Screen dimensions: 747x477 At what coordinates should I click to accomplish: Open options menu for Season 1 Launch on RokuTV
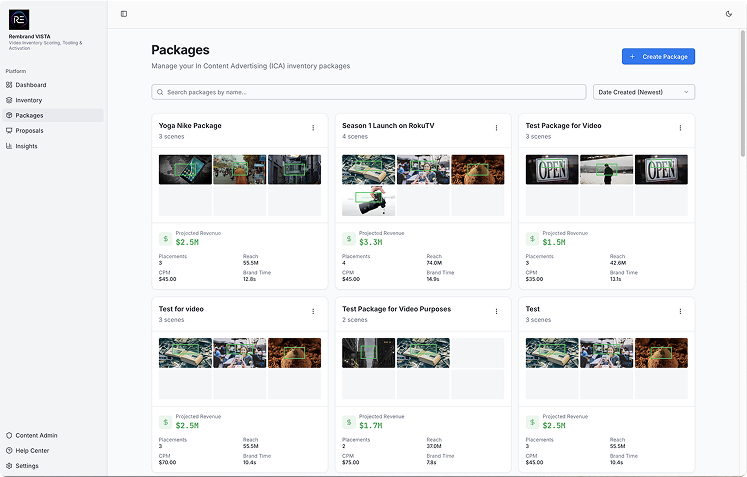point(496,128)
